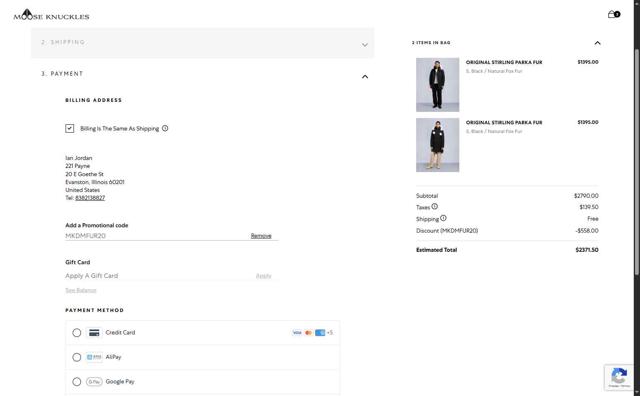Screen dimensions: 640x396
Task: Uncheck Billing Is The Same As Shipping
Action: point(70,129)
